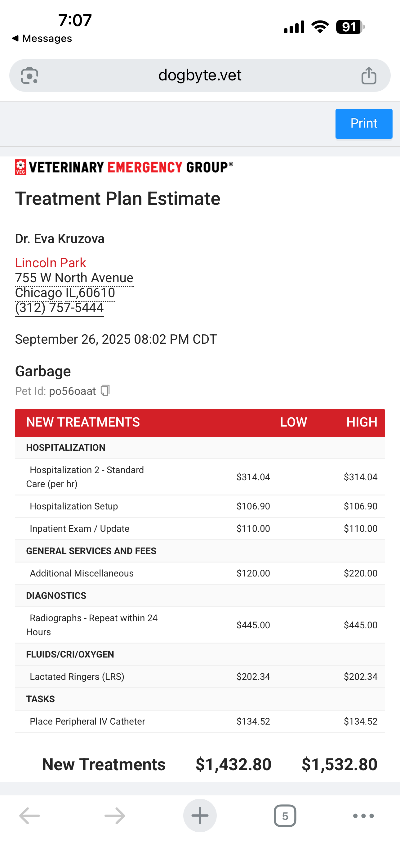Click the blue Print button

(x=364, y=124)
